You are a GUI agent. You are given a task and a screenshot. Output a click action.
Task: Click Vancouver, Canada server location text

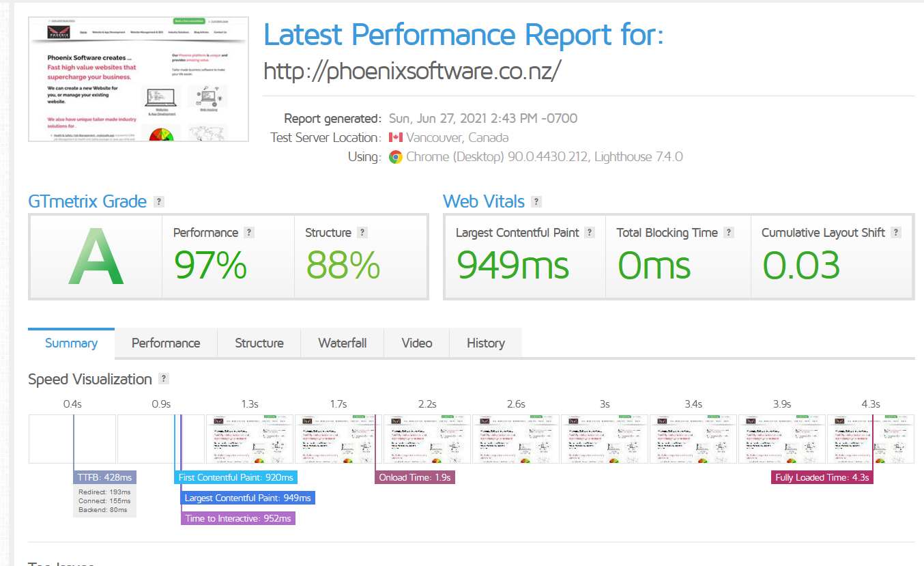457,137
